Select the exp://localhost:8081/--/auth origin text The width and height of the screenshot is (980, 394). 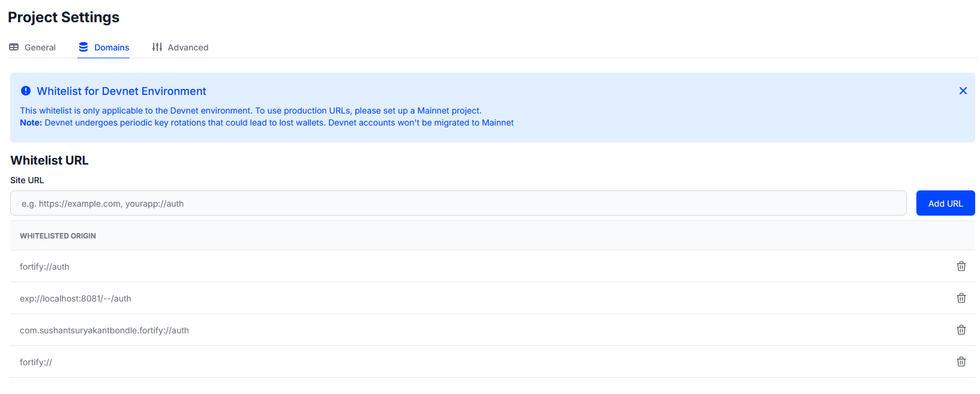coord(75,299)
